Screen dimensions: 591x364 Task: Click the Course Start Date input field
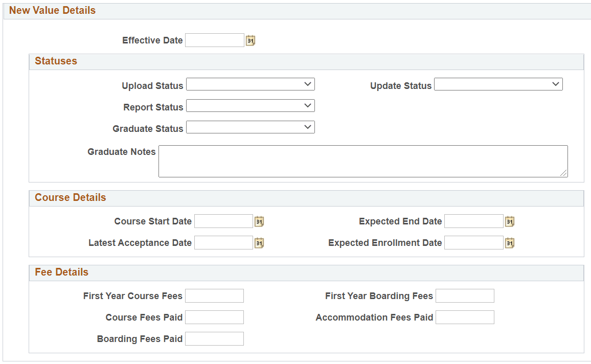(223, 221)
